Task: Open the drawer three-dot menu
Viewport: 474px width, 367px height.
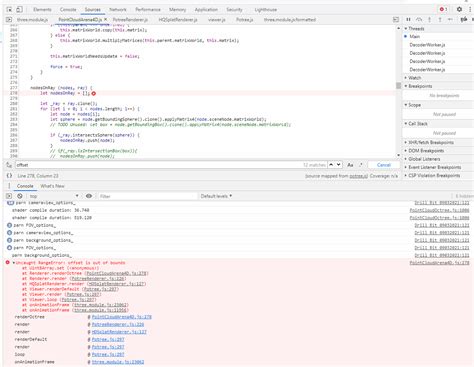Action: pos(9,186)
